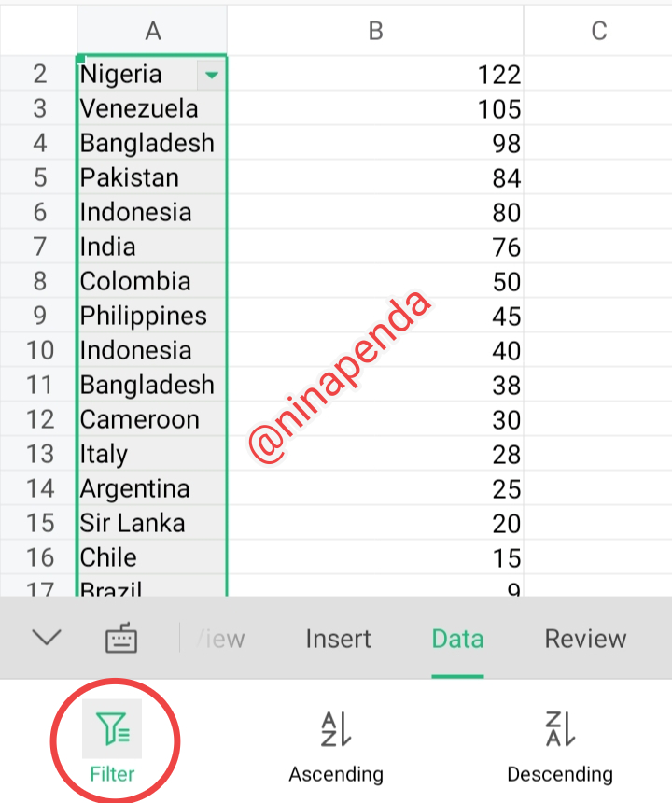Screen dimensions: 672x803
Task: Sort data with Descending Z-A icon
Action: point(559,729)
